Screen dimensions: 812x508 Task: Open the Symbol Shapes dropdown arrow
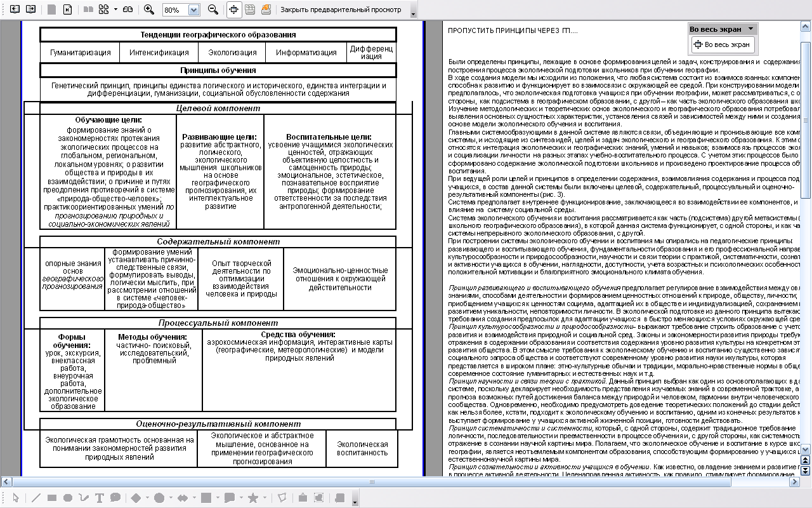click(x=171, y=498)
